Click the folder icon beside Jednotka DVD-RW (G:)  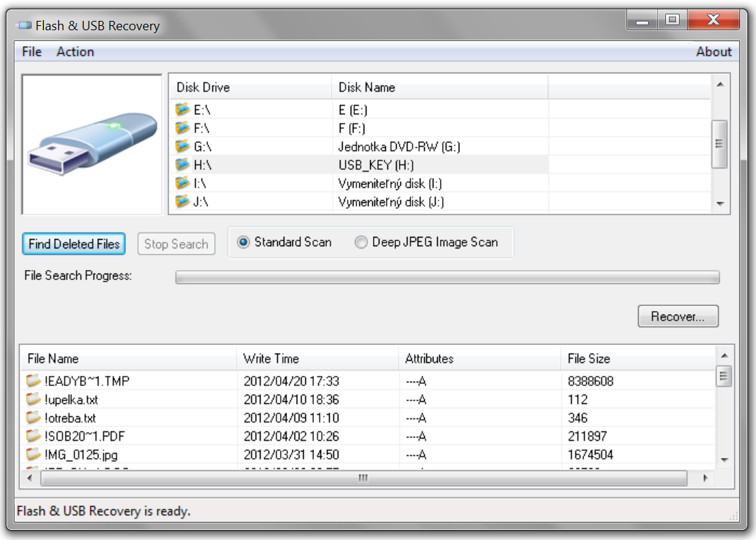pos(182,145)
